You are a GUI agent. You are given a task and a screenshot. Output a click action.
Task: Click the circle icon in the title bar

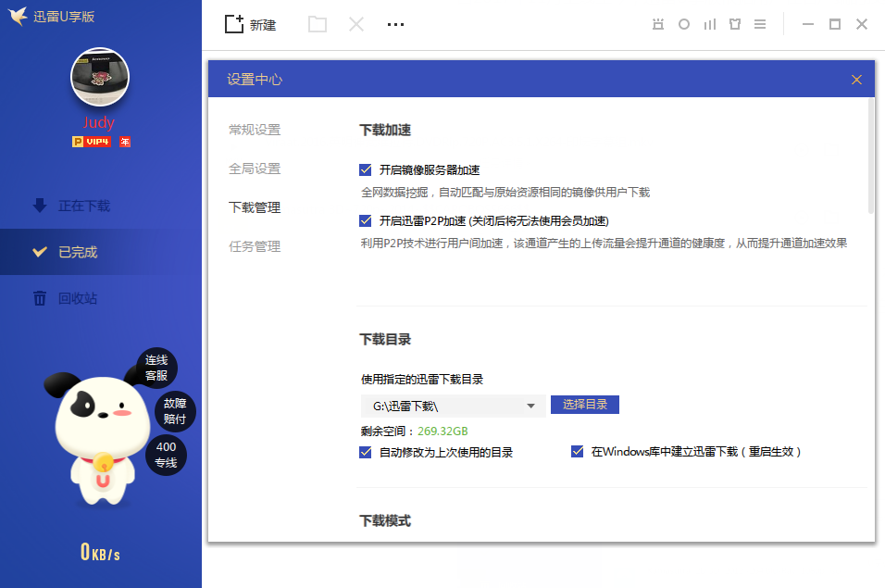(684, 24)
